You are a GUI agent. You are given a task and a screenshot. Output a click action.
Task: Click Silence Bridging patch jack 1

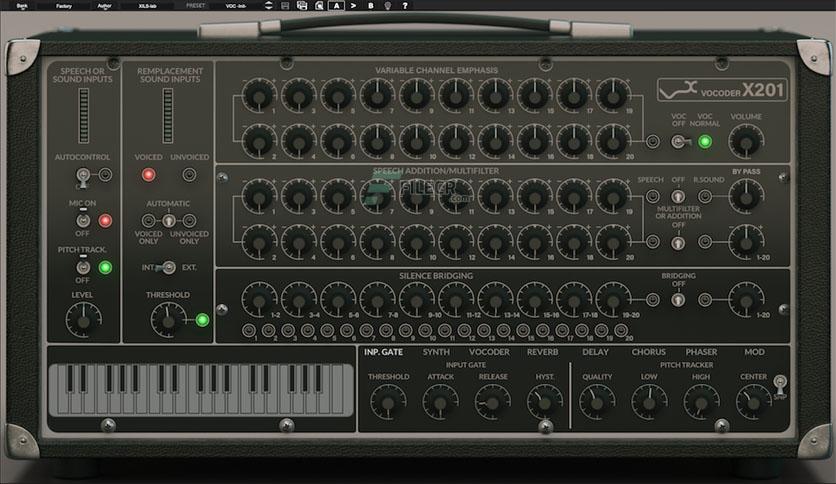coord(248,331)
